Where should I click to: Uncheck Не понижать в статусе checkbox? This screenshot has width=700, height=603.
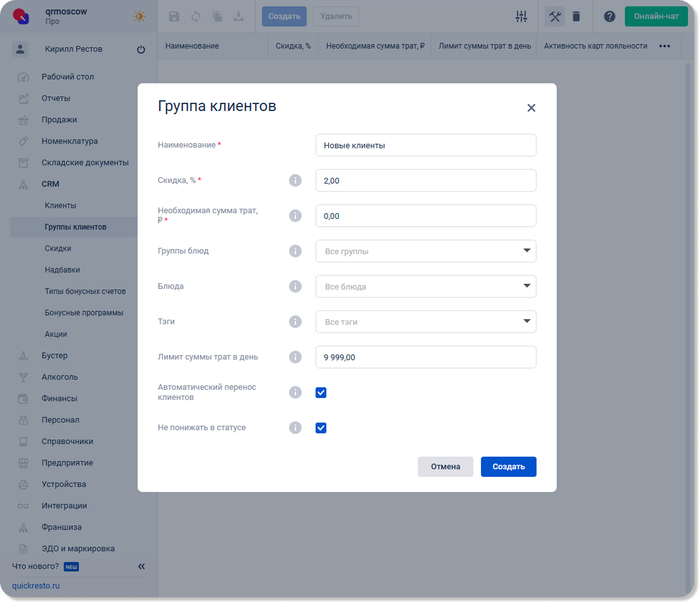[321, 428]
